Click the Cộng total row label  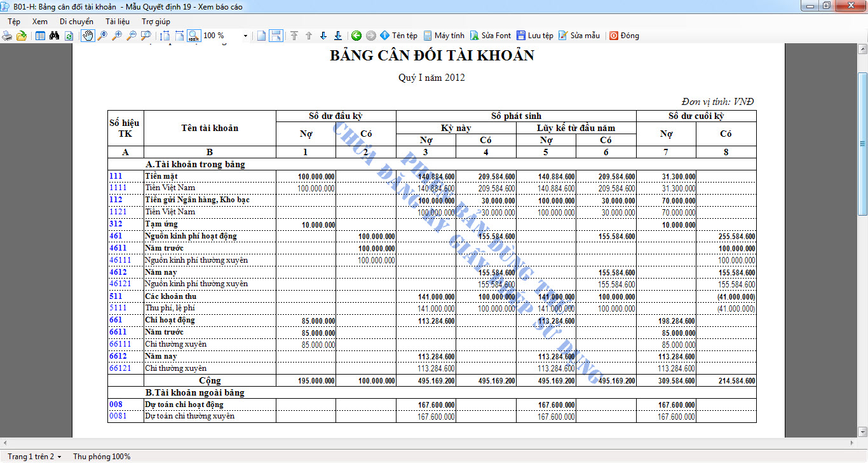pyautogui.click(x=210, y=380)
